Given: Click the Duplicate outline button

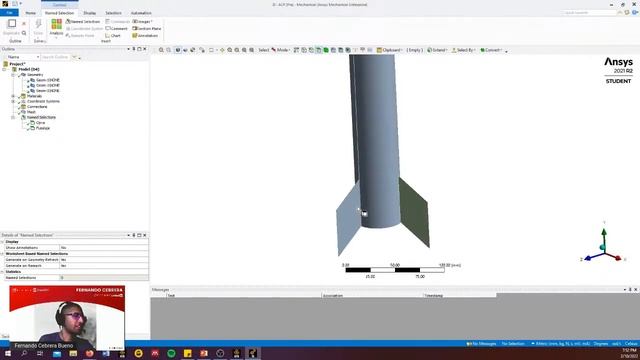Looking at the screenshot, I should (x=12, y=27).
